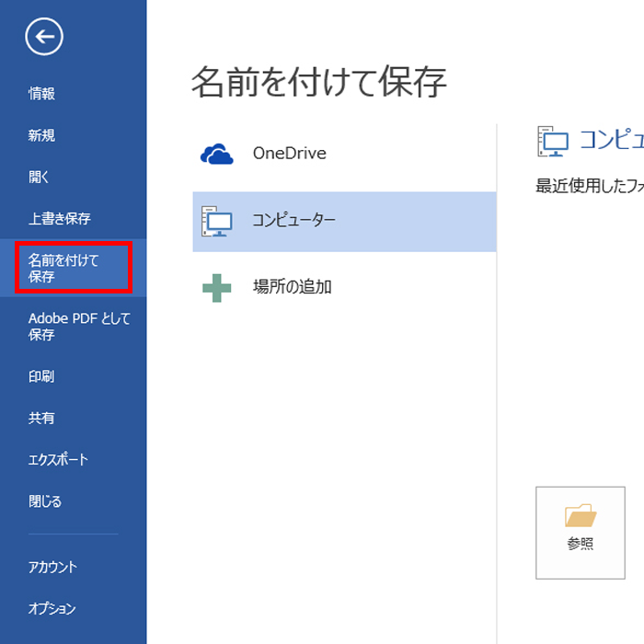This screenshot has height=644, width=644.
Task: Click the green plus 場所の追加 icon
Action: 217,288
